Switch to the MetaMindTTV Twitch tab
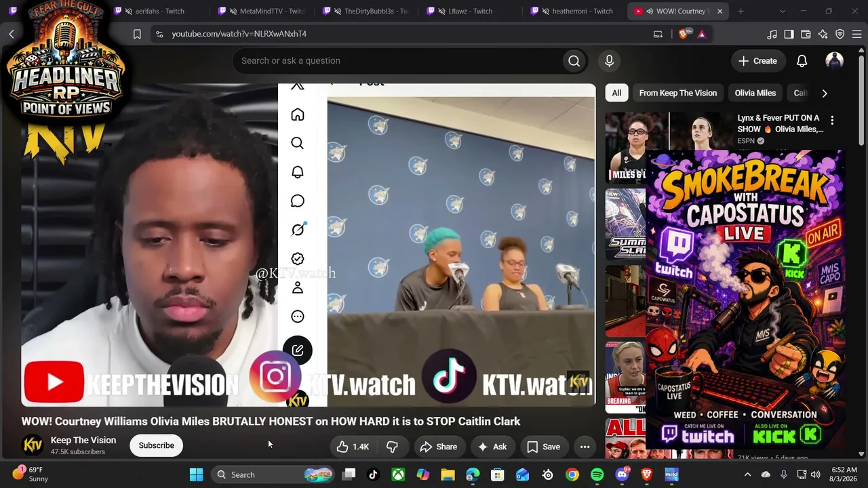 (x=264, y=11)
